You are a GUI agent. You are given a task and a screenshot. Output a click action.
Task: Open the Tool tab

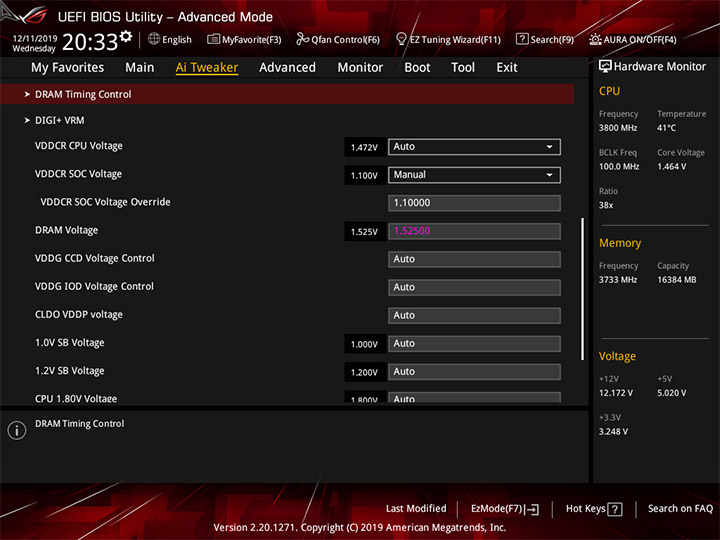[x=463, y=68]
